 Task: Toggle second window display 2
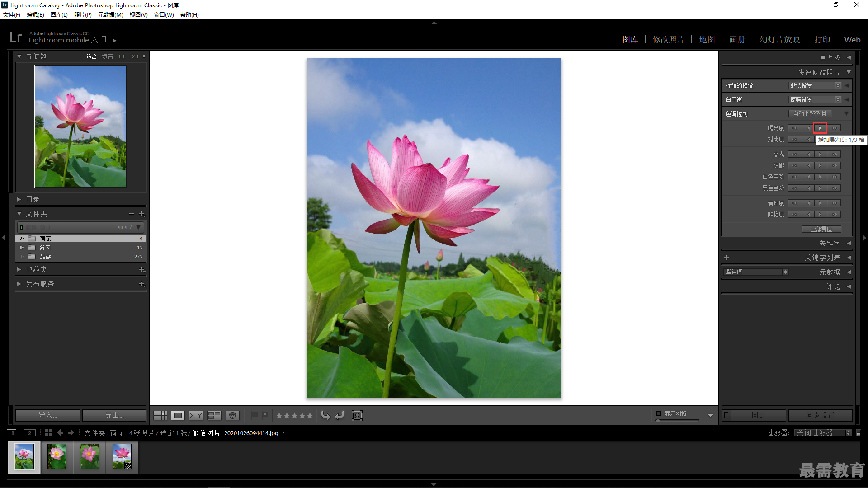pos(29,433)
